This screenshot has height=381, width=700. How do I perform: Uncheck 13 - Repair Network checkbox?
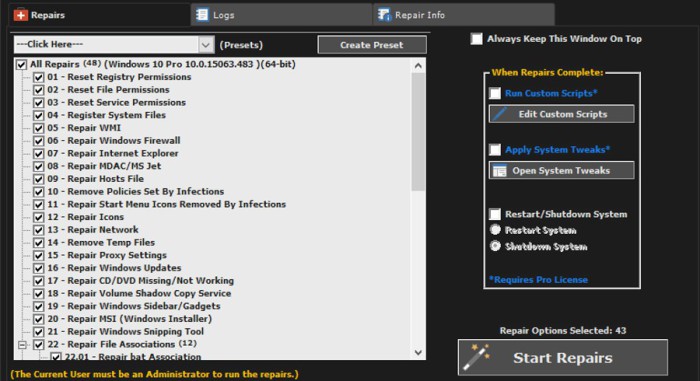[39, 230]
